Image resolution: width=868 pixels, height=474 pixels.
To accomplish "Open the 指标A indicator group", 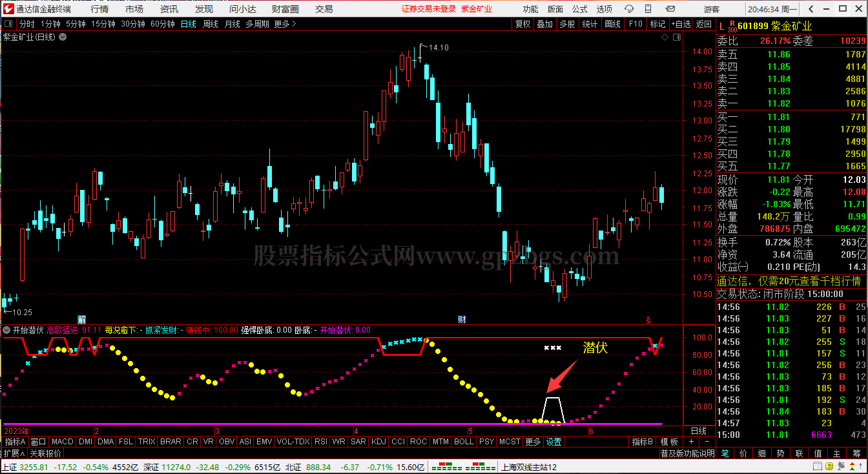I will point(15,442).
